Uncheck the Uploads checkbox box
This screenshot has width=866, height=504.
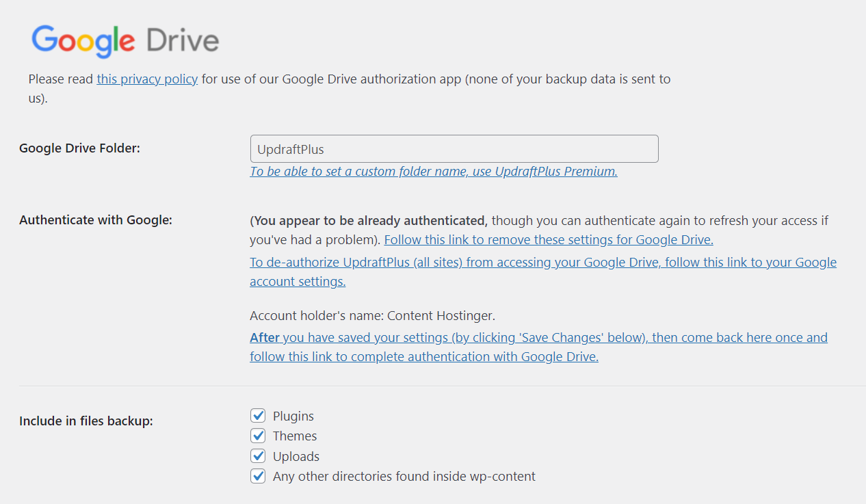click(x=258, y=456)
